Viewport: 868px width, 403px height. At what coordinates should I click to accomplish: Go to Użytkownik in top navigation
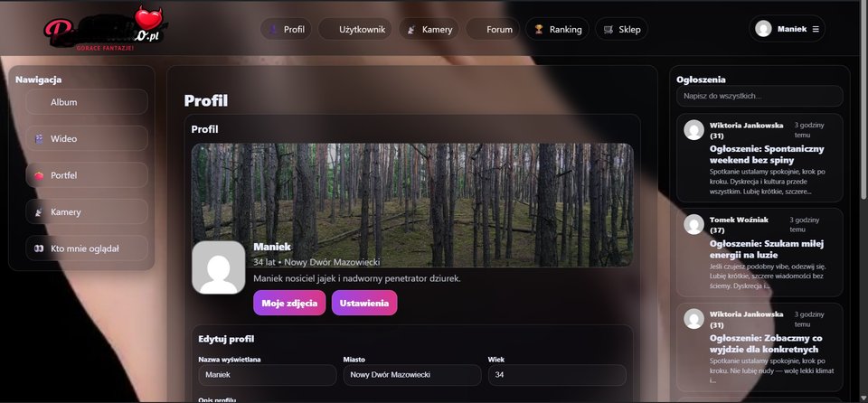pos(355,29)
